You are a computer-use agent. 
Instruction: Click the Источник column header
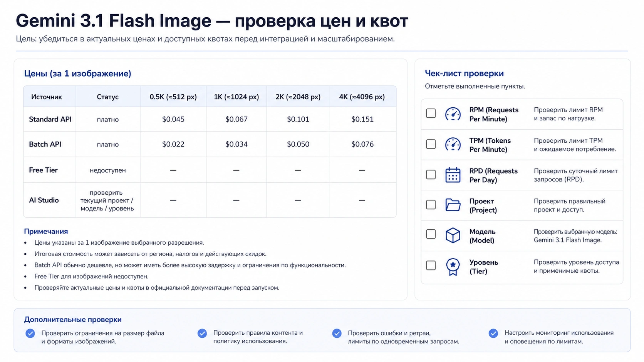tap(47, 97)
